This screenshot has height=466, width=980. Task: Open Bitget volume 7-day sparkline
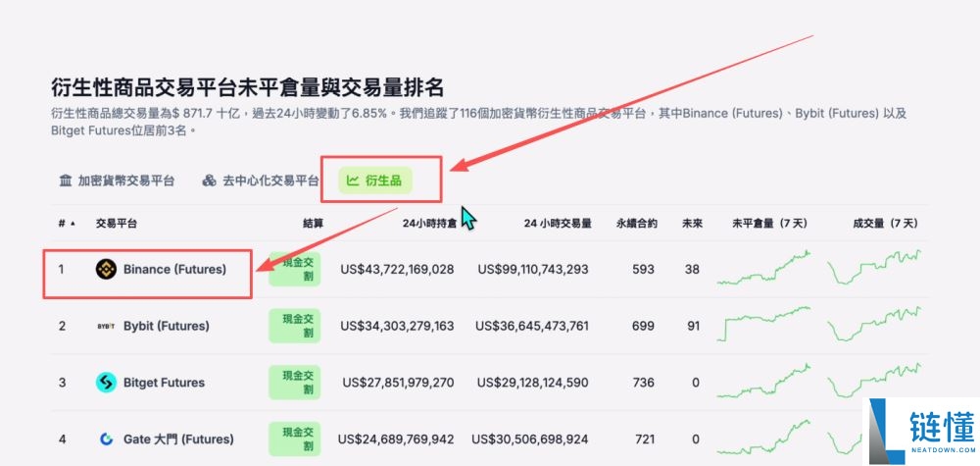(874, 381)
